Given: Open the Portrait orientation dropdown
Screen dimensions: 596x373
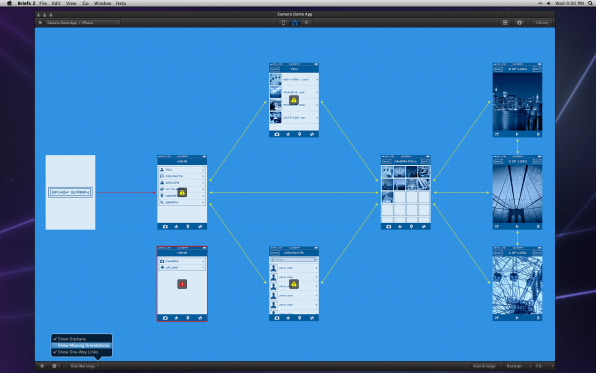Looking at the screenshot, I should [x=517, y=366].
